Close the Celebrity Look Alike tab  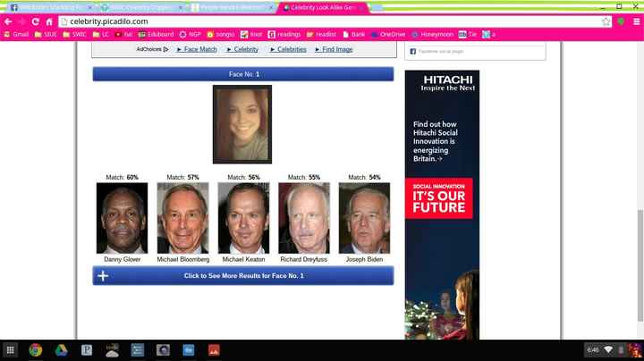[361, 7]
